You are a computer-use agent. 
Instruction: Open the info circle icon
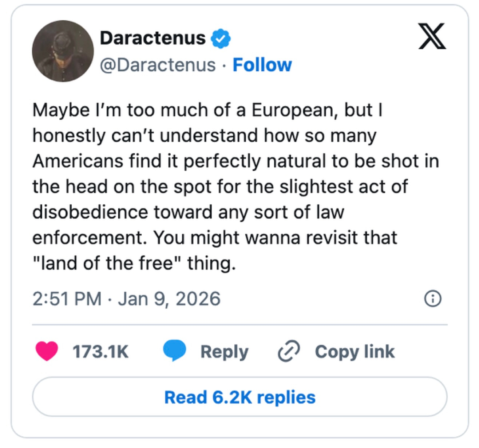point(432,299)
